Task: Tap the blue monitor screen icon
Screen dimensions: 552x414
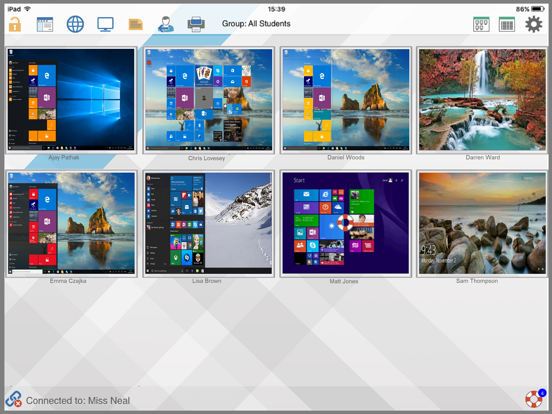Action: pyautogui.click(x=105, y=25)
